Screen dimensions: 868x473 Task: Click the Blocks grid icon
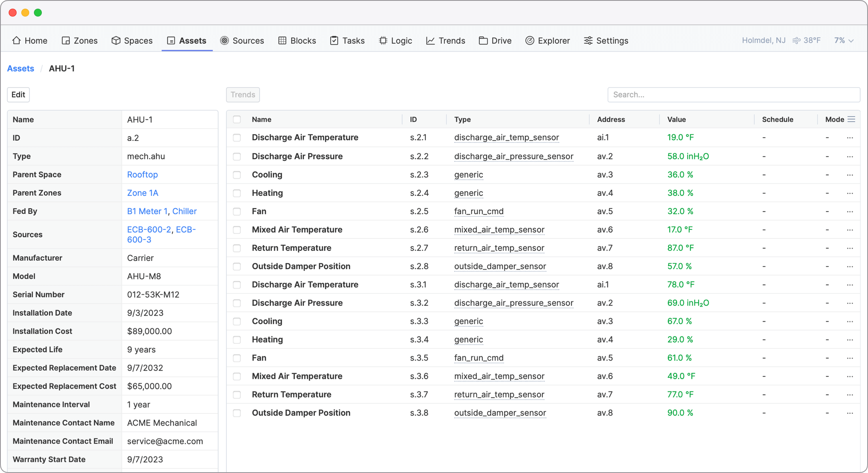click(282, 41)
